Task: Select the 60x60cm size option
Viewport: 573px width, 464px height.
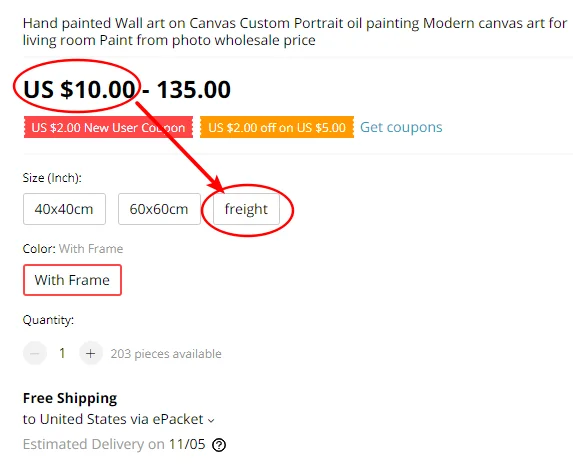Action: (x=159, y=209)
